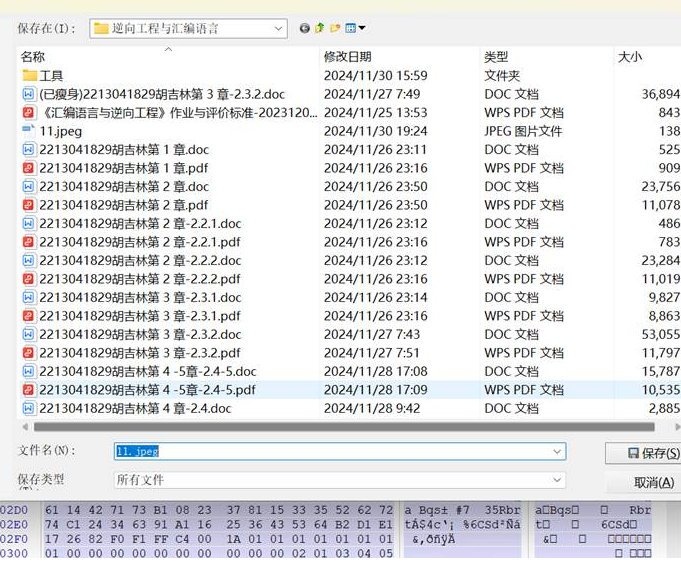Go back to the last visited folder
This screenshot has width=681, height=563.
[x=304, y=28]
